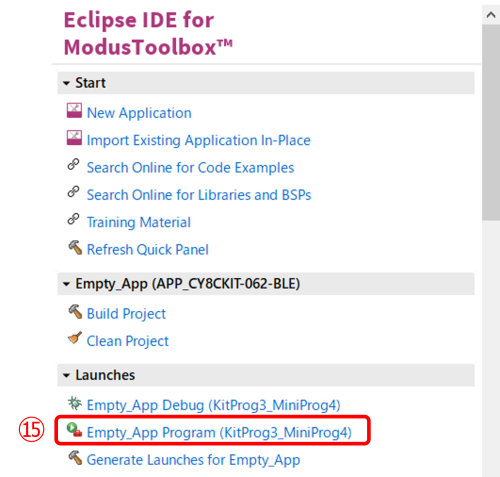Click the scrollbar up arrow

[x=491, y=15]
